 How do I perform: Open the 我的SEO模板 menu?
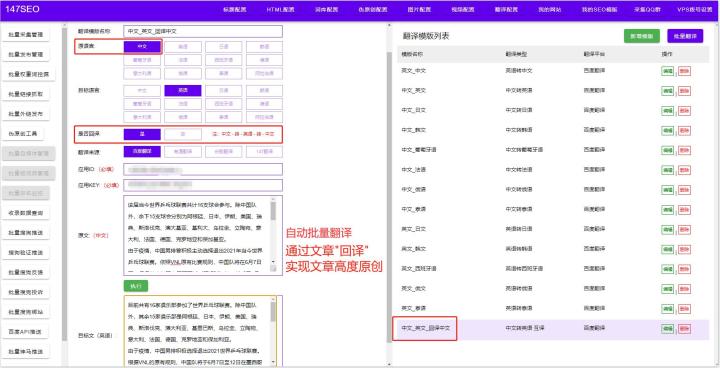[599, 10]
